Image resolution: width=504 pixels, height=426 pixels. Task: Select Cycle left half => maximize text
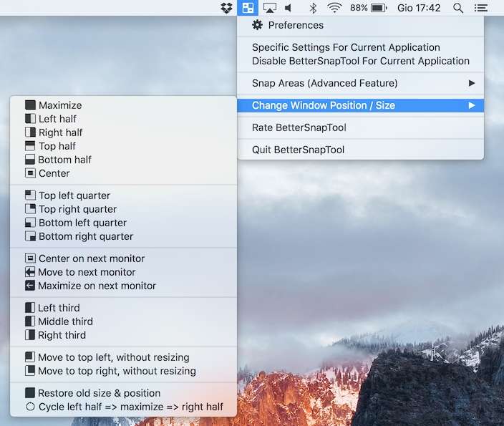131,407
